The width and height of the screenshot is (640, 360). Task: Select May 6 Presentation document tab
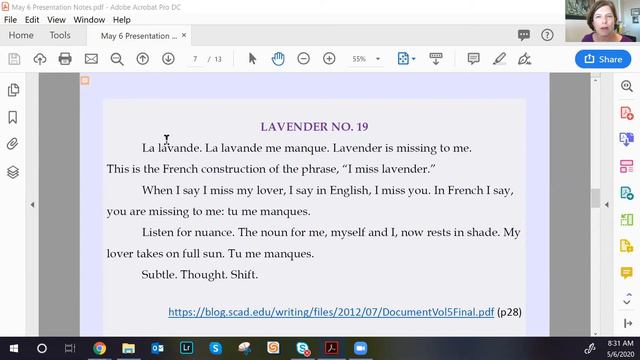pos(138,36)
